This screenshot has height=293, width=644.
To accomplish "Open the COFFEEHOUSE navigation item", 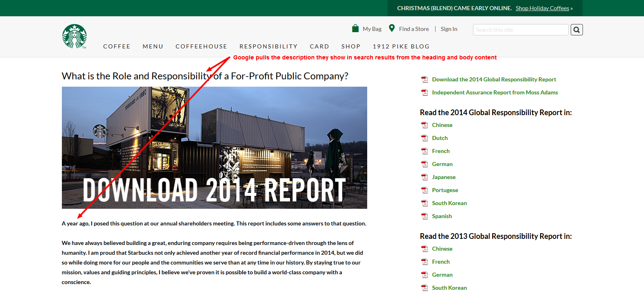I will tap(202, 46).
